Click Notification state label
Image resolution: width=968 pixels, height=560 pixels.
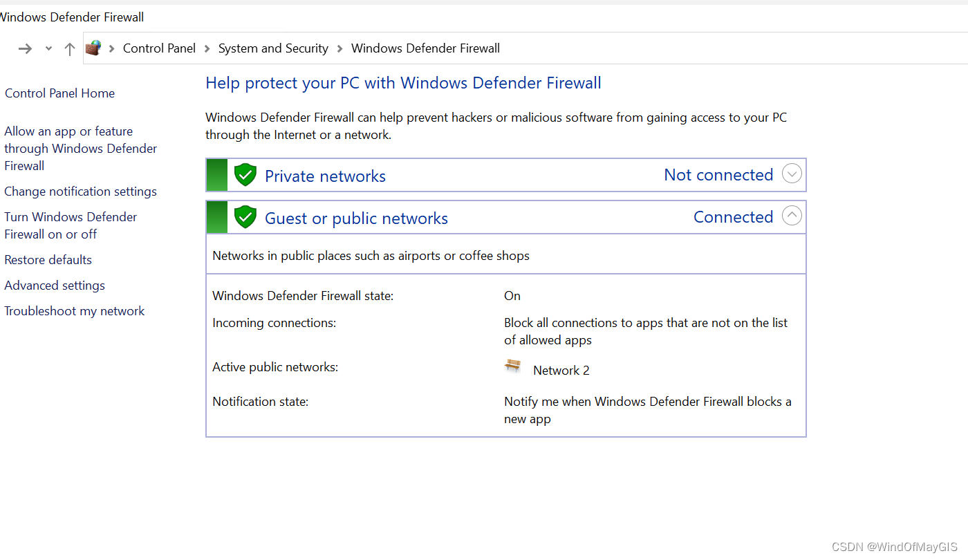click(260, 402)
